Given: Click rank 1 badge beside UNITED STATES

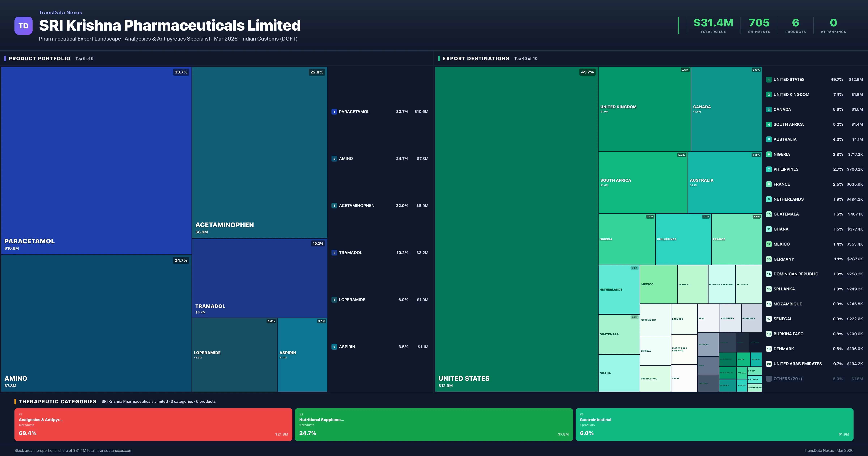Looking at the screenshot, I should (769, 80).
